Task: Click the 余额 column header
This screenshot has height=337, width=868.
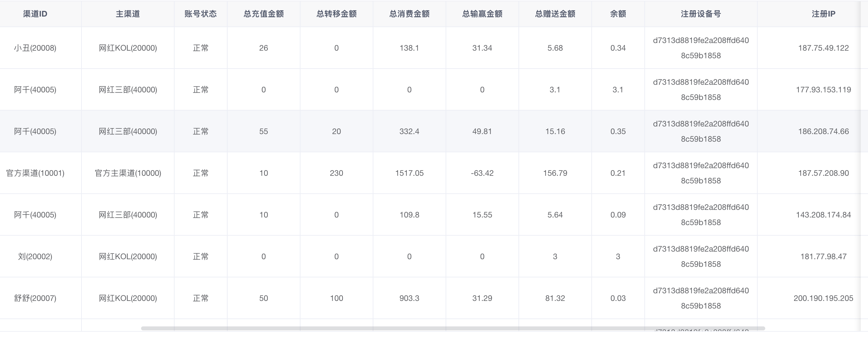Action: click(618, 14)
